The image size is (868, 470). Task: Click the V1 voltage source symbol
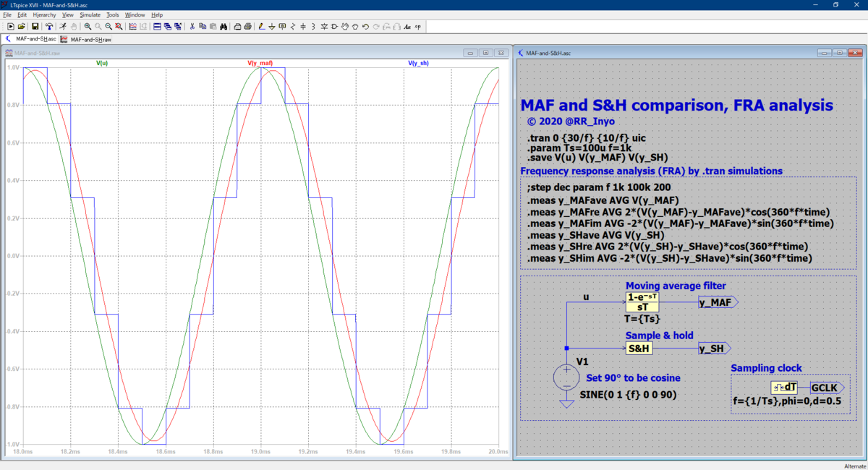pyautogui.click(x=566, y=377)
